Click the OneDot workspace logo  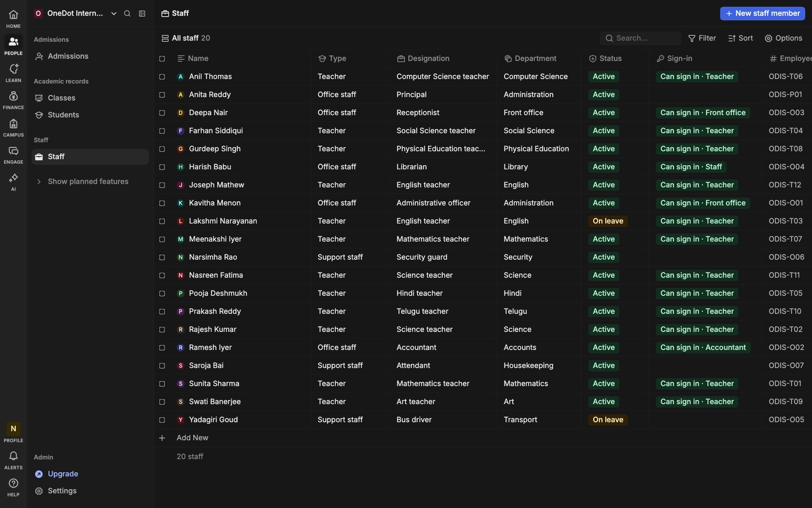pyautogui.click(x=38, y=13)
